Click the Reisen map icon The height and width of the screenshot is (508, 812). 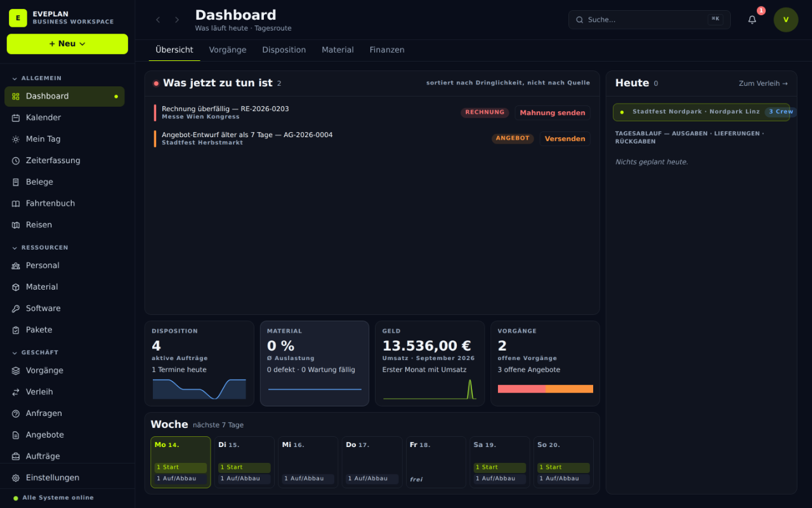[16, 225]
